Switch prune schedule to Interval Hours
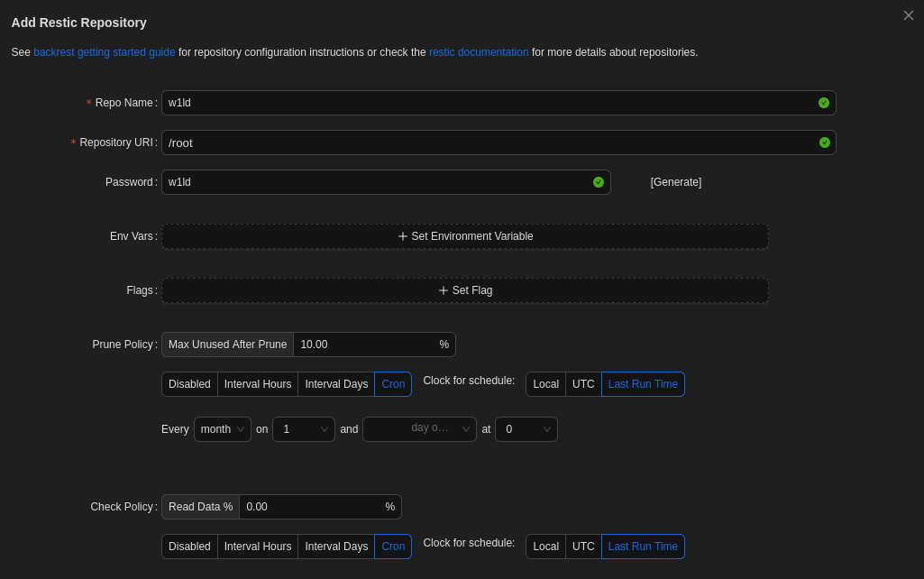This screenshot has width=924, height=579. click(257, 383)
